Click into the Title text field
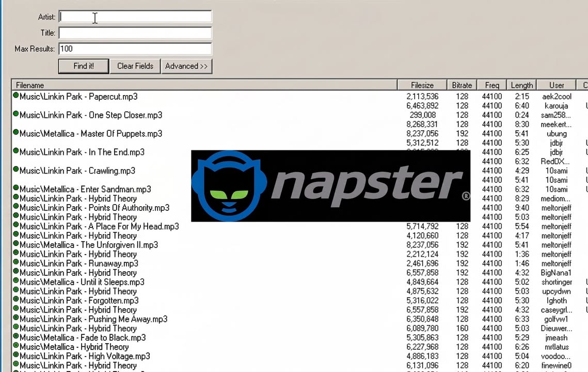588x372 pixels. click(x=135, y=33)
